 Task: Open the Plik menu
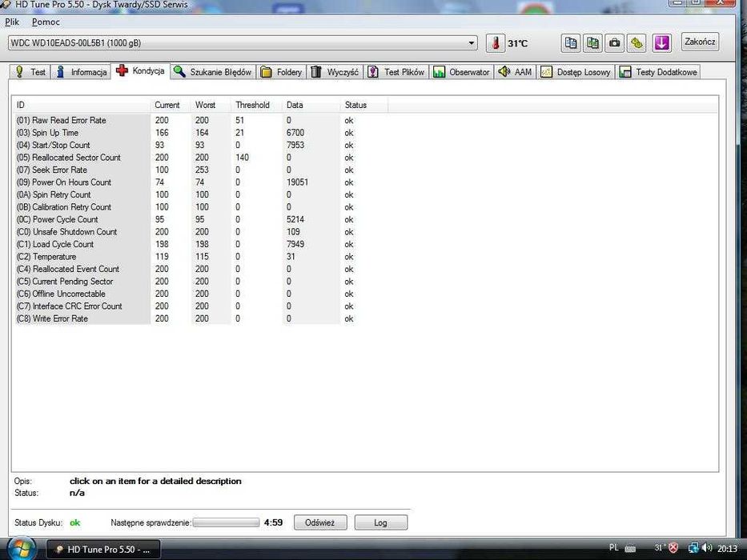pyautogui.click(x=12, y=22)
